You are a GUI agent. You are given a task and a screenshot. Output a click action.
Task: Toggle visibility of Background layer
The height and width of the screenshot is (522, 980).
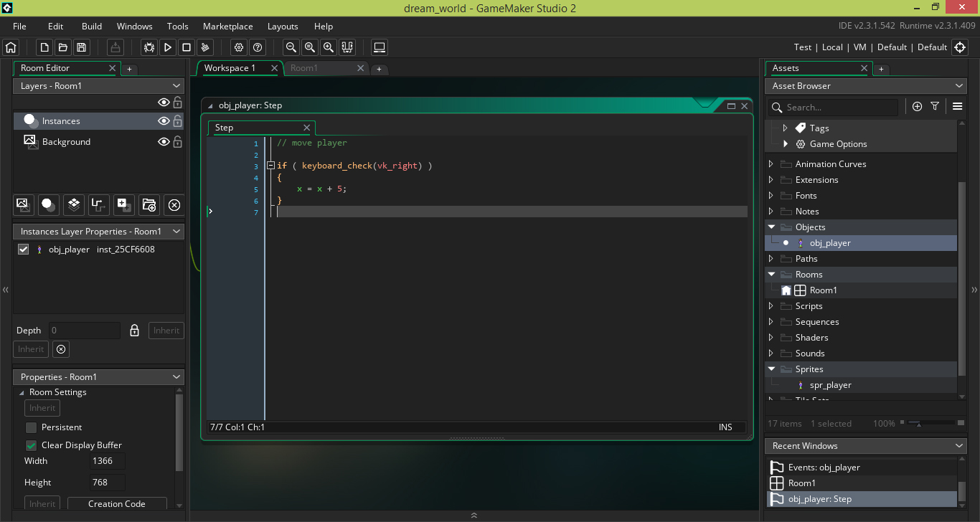[164, 142]
